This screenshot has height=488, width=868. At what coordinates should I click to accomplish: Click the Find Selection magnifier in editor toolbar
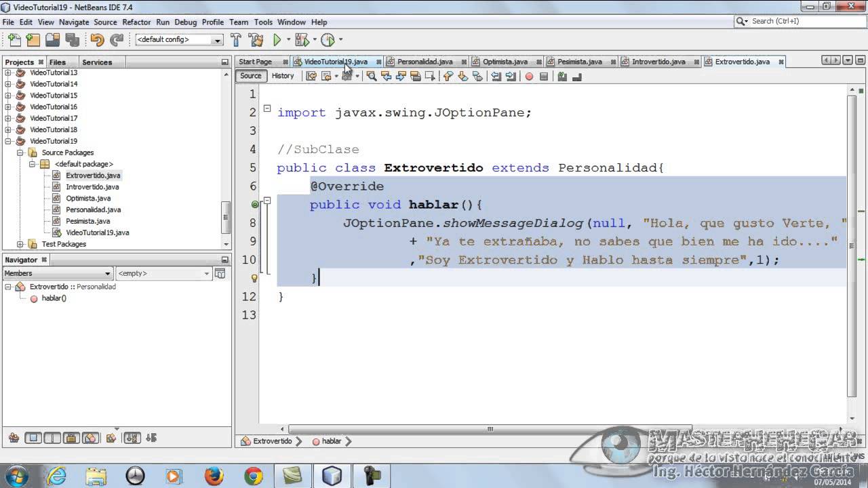pos(372,77)
